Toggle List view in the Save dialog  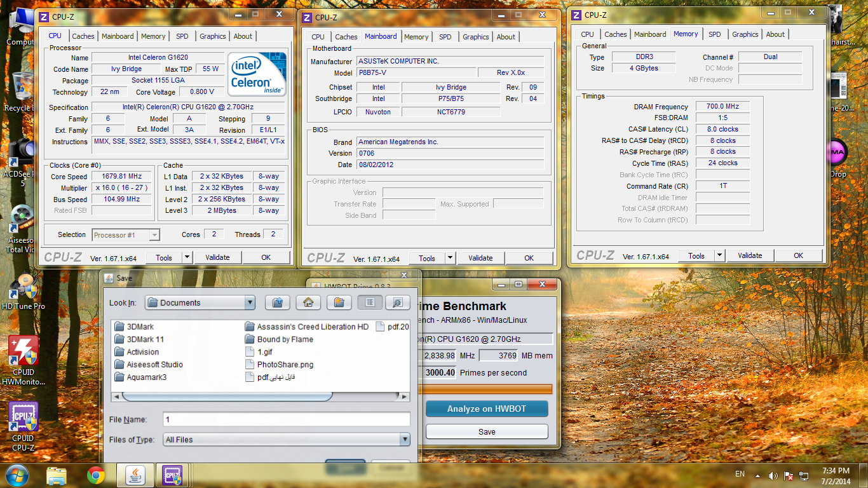370,302
